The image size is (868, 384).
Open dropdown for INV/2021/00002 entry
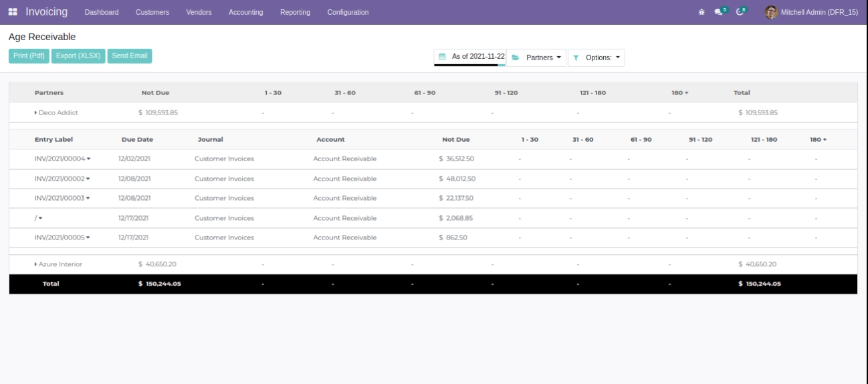coord(88,179)
